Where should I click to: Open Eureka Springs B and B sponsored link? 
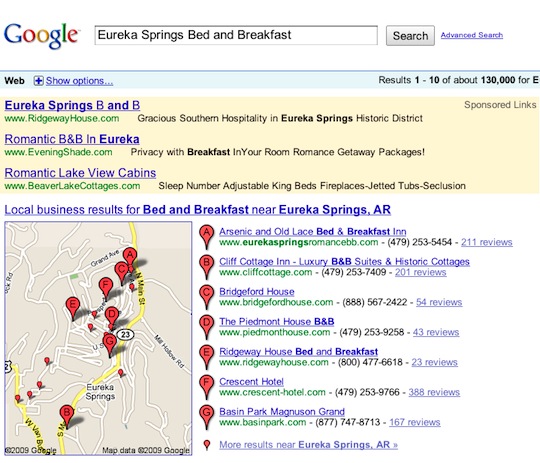coord(72,105)
